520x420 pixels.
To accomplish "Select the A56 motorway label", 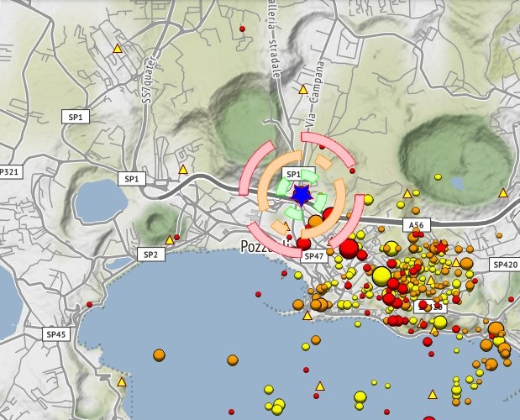I will tap(417, 225).
